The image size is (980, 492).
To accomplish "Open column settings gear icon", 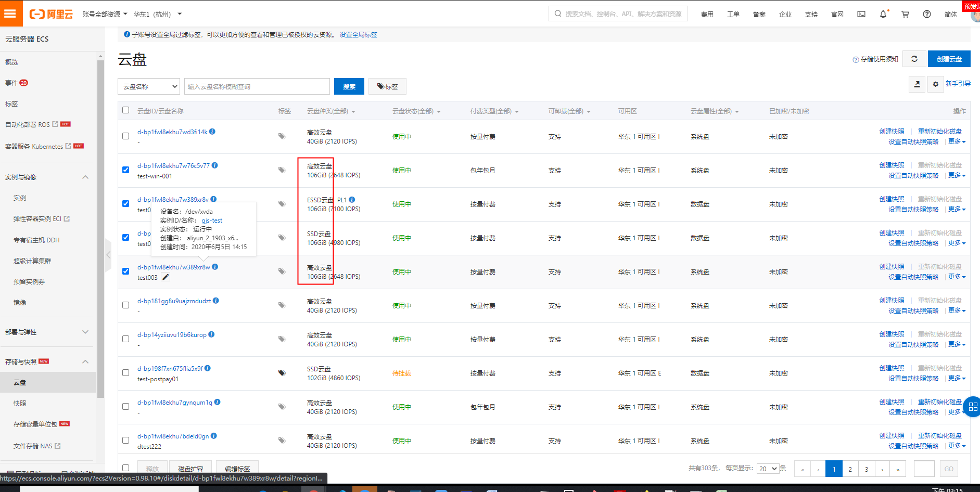I will click(x=936, y=84).
